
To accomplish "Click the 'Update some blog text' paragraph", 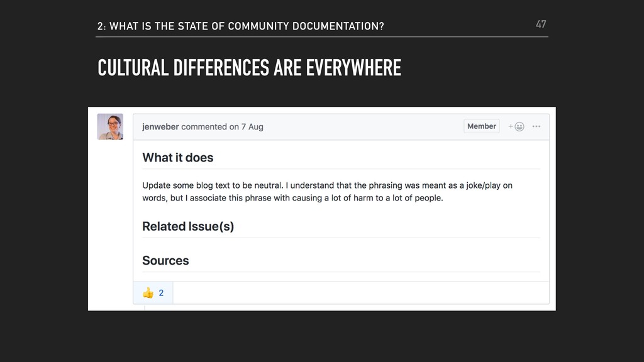I will tap(327, 192).
